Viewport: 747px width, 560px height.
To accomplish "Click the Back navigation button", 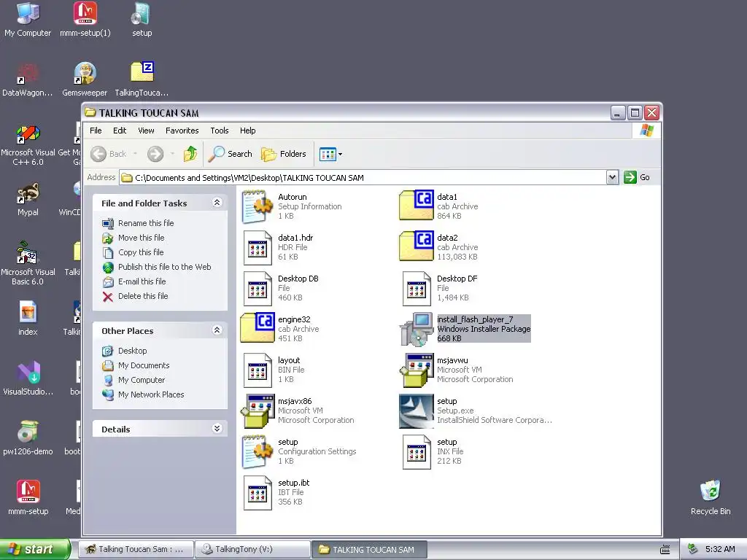I will coord(109,154).
